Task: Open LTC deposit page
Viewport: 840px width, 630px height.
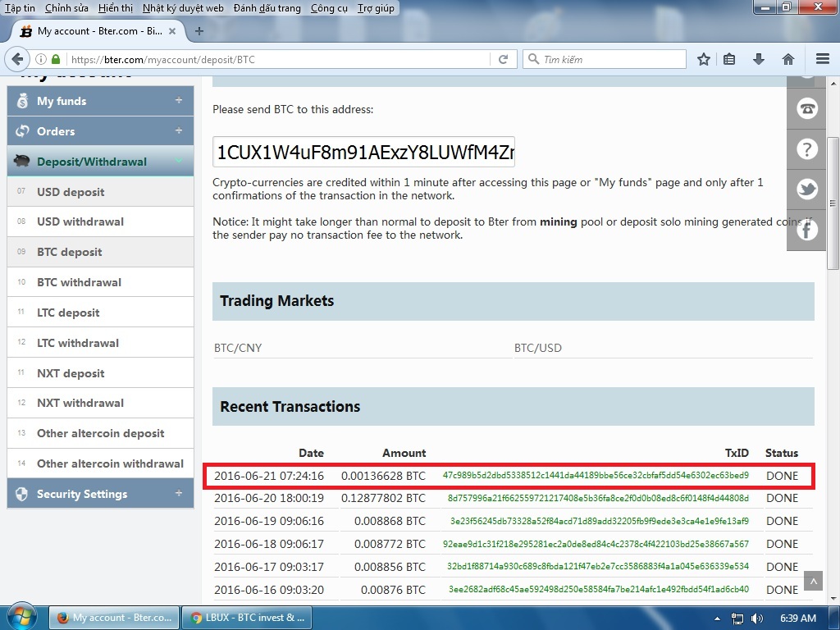Action: 100,313
